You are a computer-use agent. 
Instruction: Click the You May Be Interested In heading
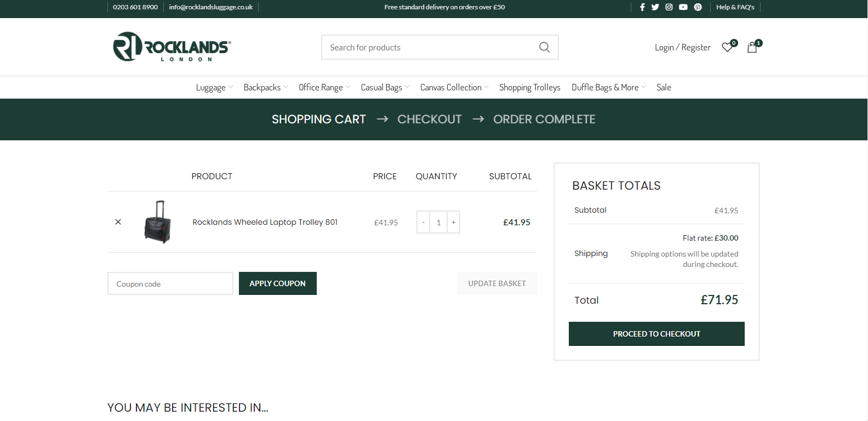coord(188,408)
